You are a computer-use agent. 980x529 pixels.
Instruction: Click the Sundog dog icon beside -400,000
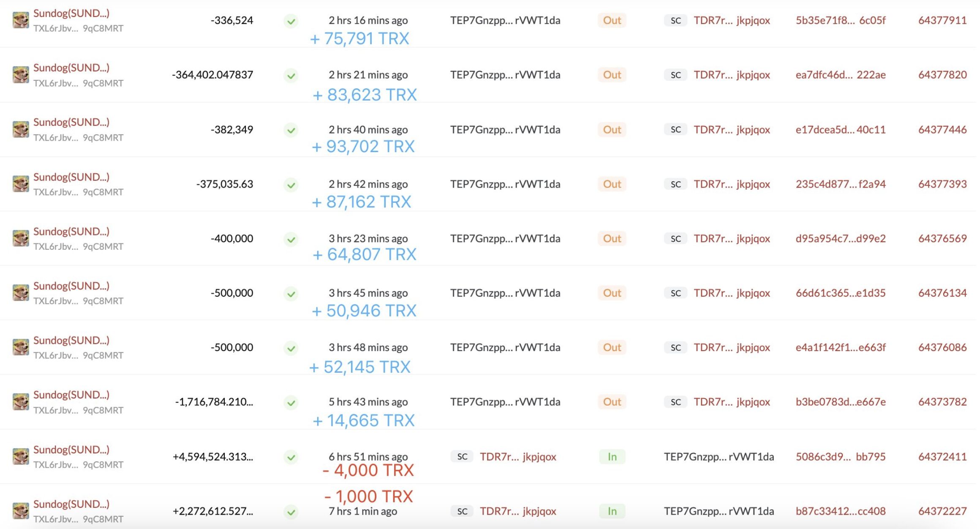point(21,238)
